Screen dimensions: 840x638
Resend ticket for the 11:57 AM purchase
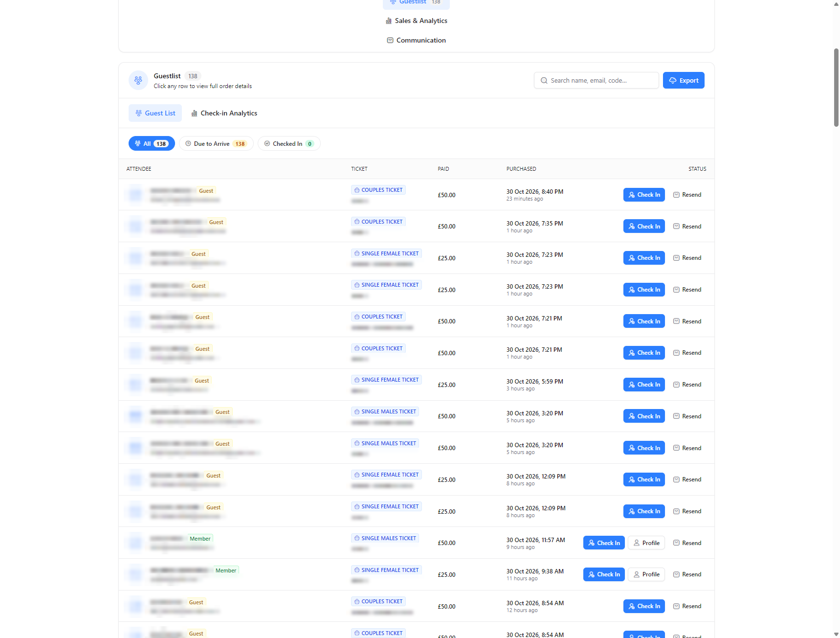(687, 543)
